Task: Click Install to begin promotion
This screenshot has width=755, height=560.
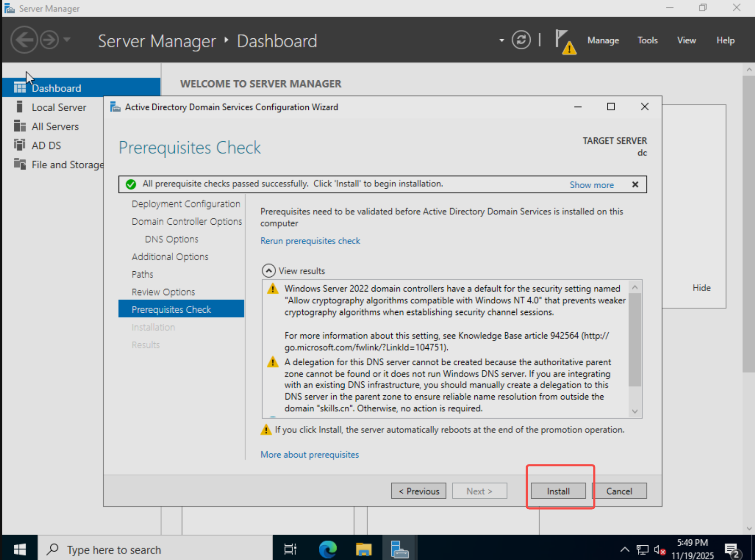Action: tap(558, 491)
